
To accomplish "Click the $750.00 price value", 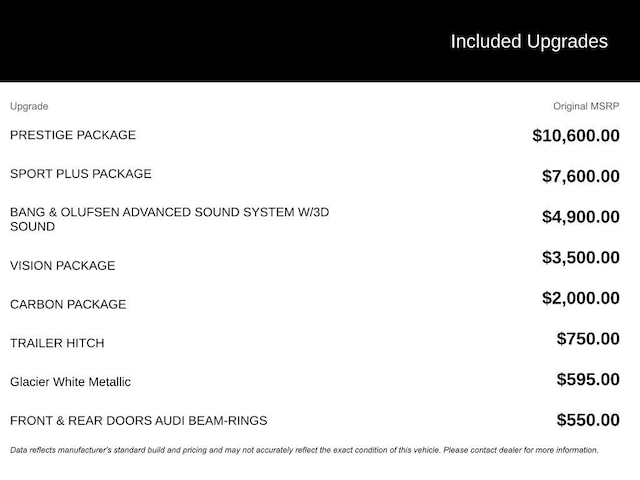I will (x=588, y=339).
